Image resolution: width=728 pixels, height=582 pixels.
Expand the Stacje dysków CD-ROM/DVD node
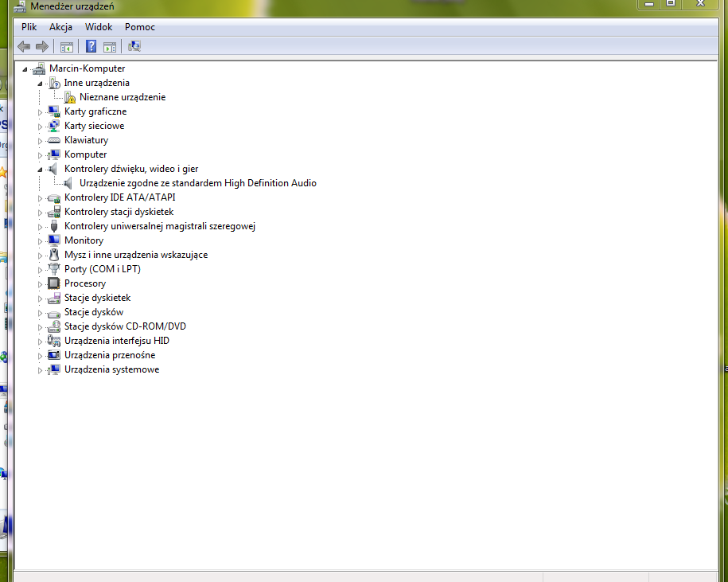40,327
